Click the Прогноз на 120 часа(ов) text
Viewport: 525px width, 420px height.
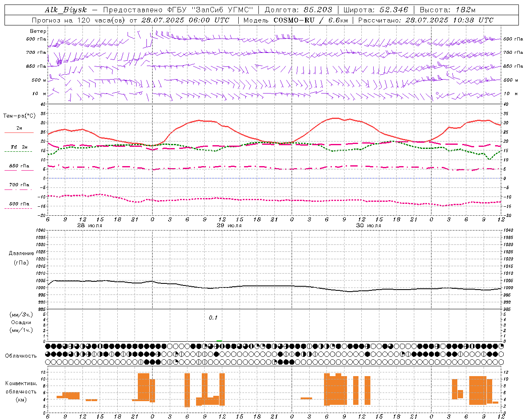pyautogui.click(x=79, y=20)
